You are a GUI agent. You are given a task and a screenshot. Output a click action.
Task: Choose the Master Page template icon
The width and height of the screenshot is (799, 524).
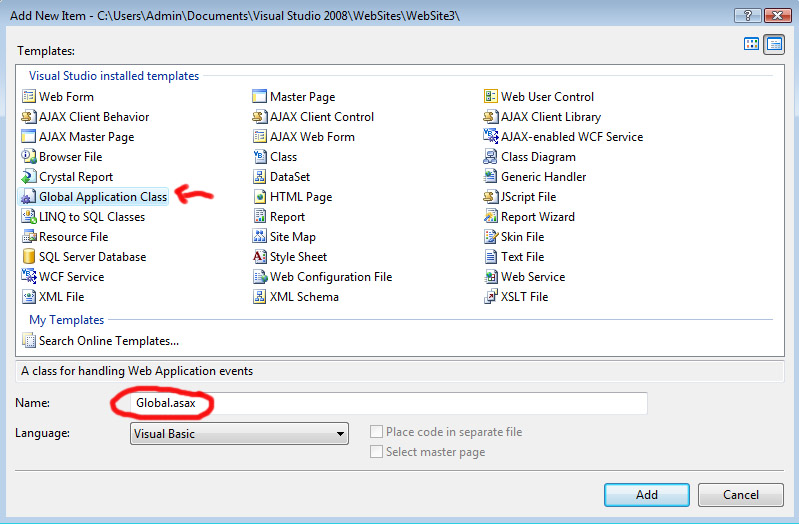click(259, 96)
